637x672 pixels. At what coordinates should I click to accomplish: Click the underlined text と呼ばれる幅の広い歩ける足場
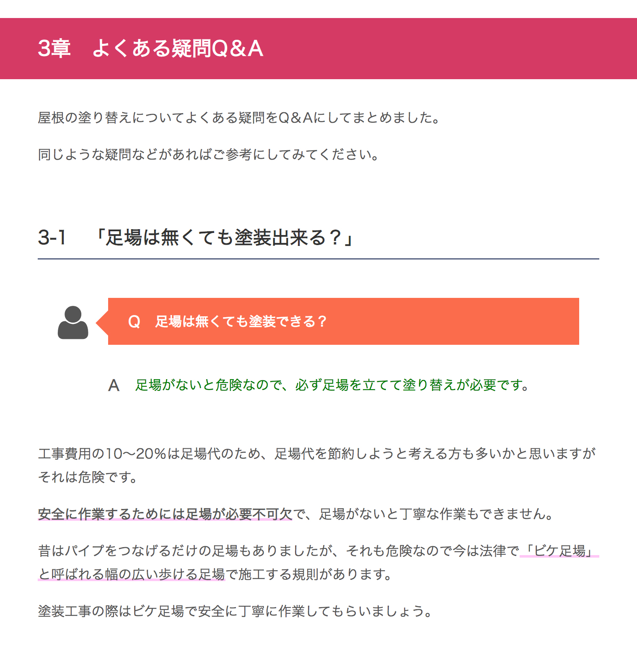pyautogui.click(x=132, y=574)
